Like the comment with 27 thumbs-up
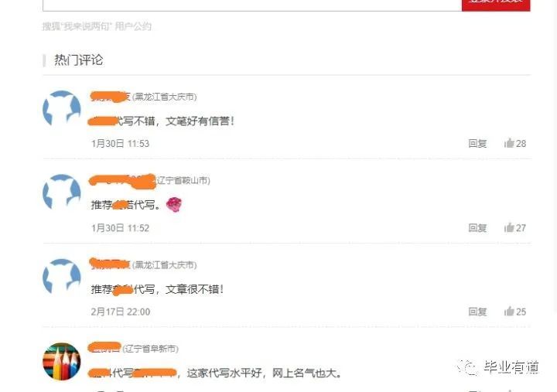This screenshot has height=392, width=557. pyautogui.click(x=514, y=227)
